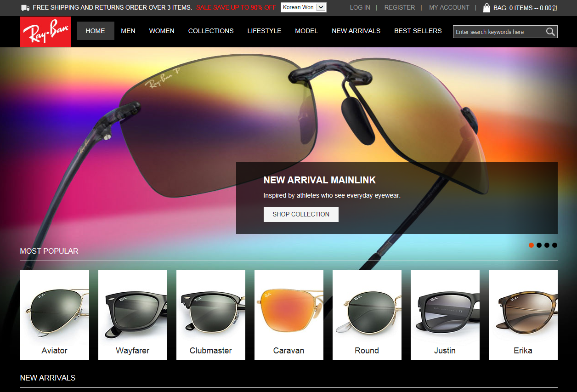This screenshot has height=392, width=577.
Task: Click the search magnifier icon
Action: click(x=550, y=32)
